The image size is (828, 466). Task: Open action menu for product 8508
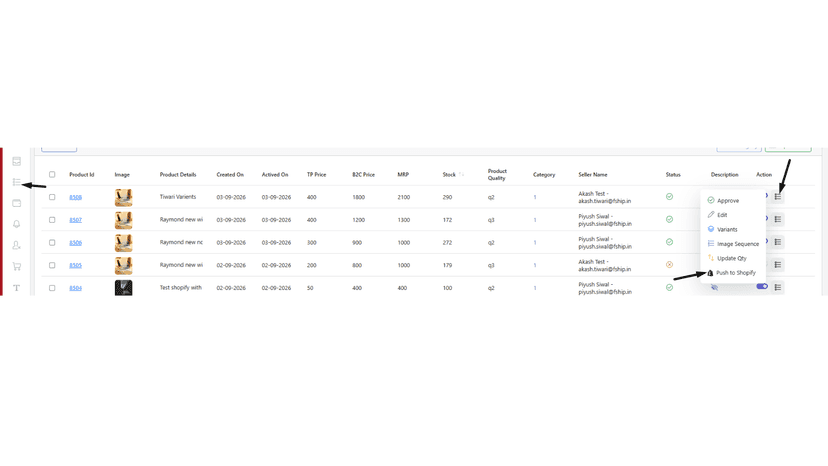[778, 197]
